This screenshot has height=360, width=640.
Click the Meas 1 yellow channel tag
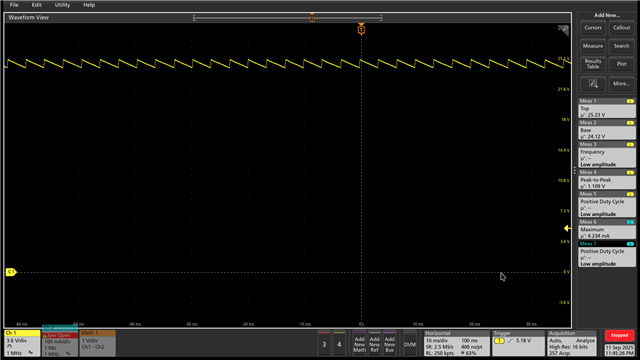pyautogui.click(x=630, y=101)
